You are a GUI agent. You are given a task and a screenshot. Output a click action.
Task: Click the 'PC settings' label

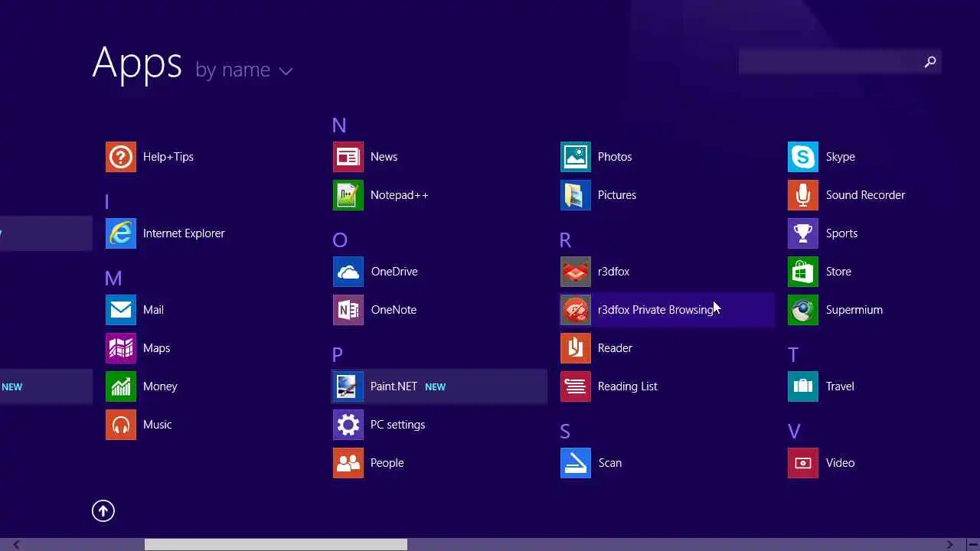point(397,425)
